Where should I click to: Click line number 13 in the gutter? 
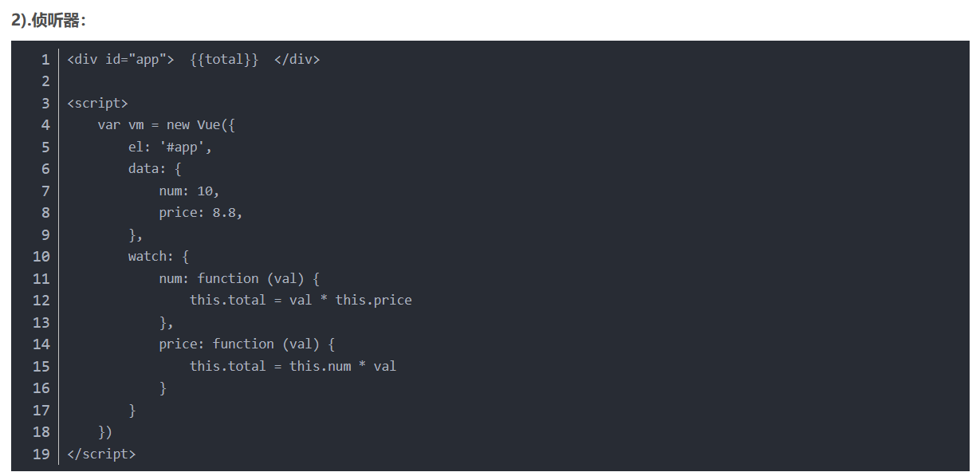(41, 323)
